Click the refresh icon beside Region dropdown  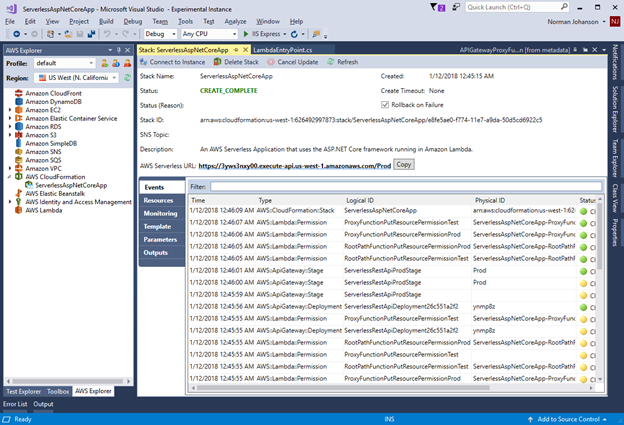coord(128,78)
